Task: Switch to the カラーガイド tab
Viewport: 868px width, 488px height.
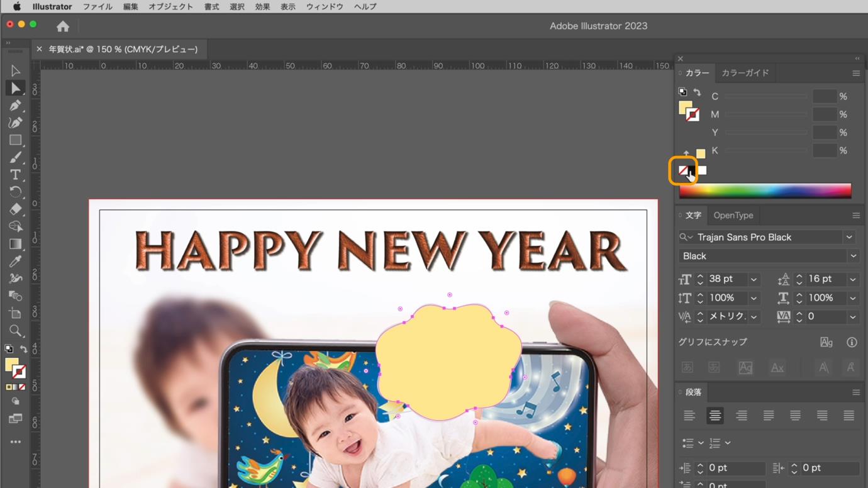Action: point(745,73)
